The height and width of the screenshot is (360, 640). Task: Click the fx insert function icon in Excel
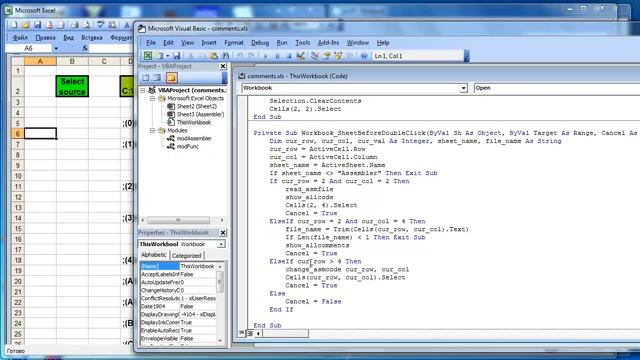coord(84,48)
